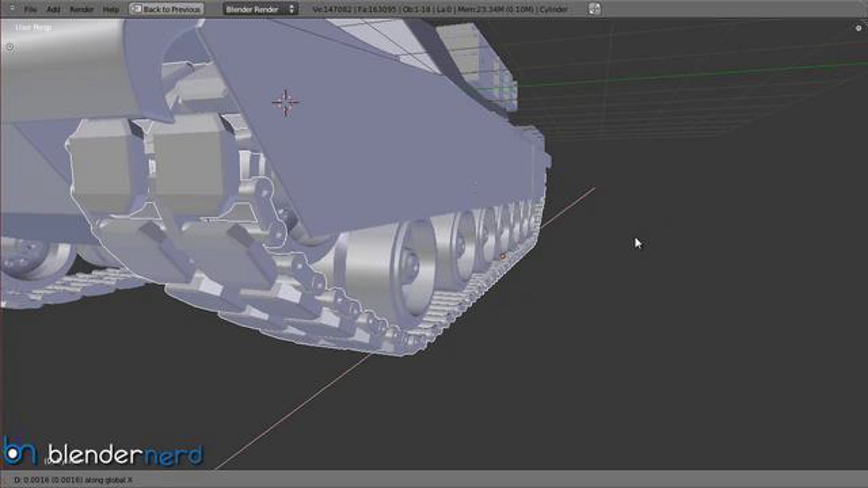Open properties region with right plus icon
This screenshot has height=488, width=868.
(858, 28)
